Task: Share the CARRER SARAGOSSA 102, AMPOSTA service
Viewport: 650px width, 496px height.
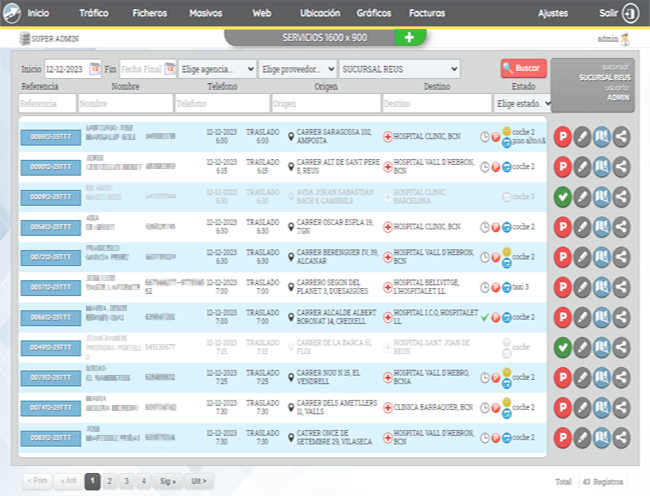Action: pyautogui.click(x=621, y=137)
